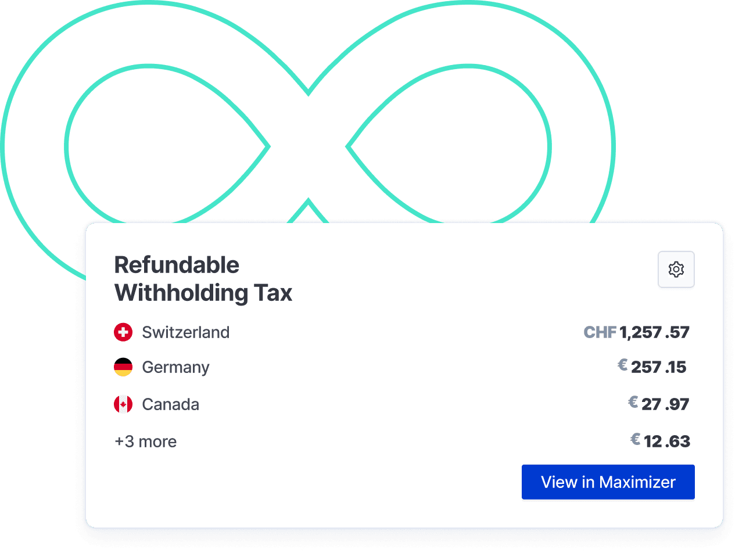Screen dimensions: 746x560
Task: Expand the +3 more countries list
Action: pyautogui.click(x=146, y=441)
